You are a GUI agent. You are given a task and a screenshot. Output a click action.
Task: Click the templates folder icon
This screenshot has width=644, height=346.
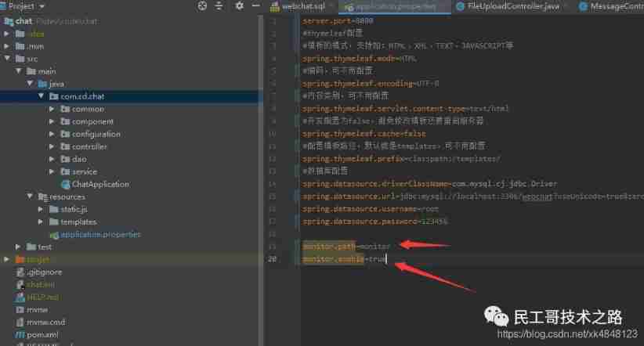click(54, 222)
